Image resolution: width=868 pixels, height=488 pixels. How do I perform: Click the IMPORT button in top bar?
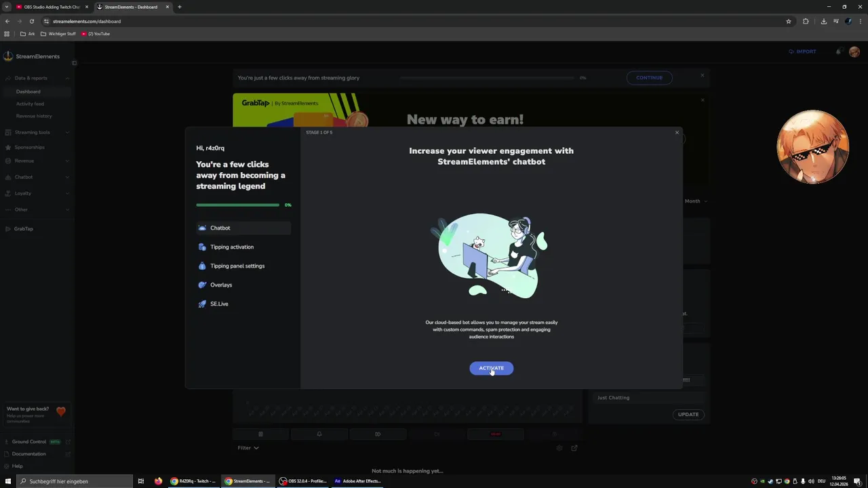[x=802, y=52]
